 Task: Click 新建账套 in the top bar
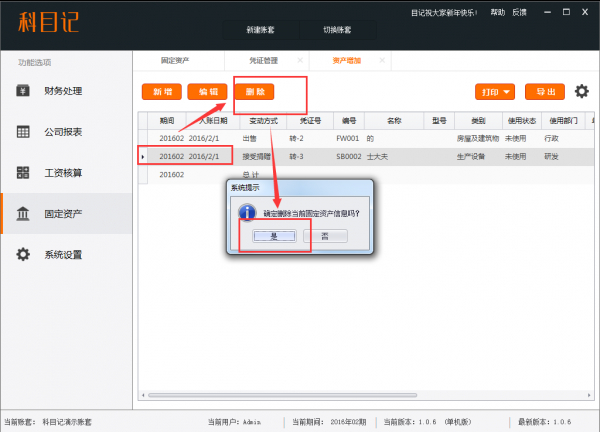(x=261, y=30)
